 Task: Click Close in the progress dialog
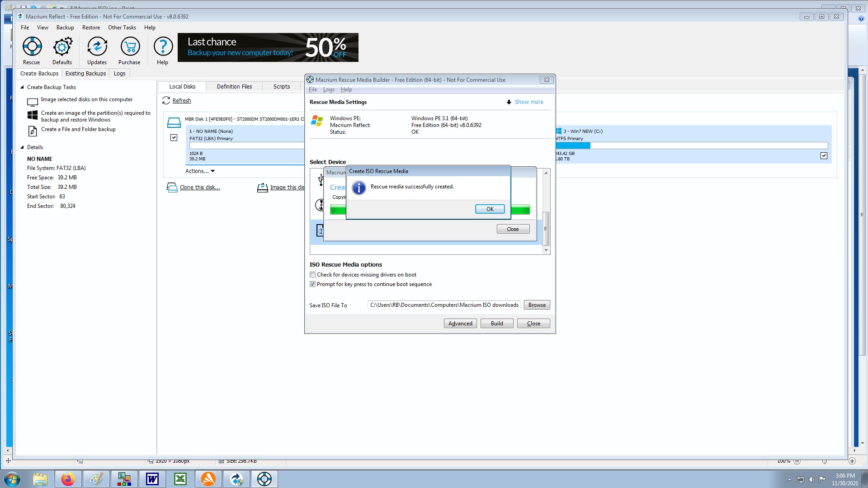click(x=513, y=229)
